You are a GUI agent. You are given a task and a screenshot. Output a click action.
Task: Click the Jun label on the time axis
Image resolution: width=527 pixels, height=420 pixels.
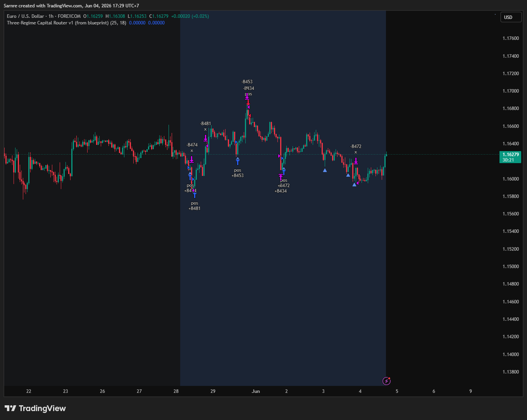pyautogui.click(x=256, y=391)
